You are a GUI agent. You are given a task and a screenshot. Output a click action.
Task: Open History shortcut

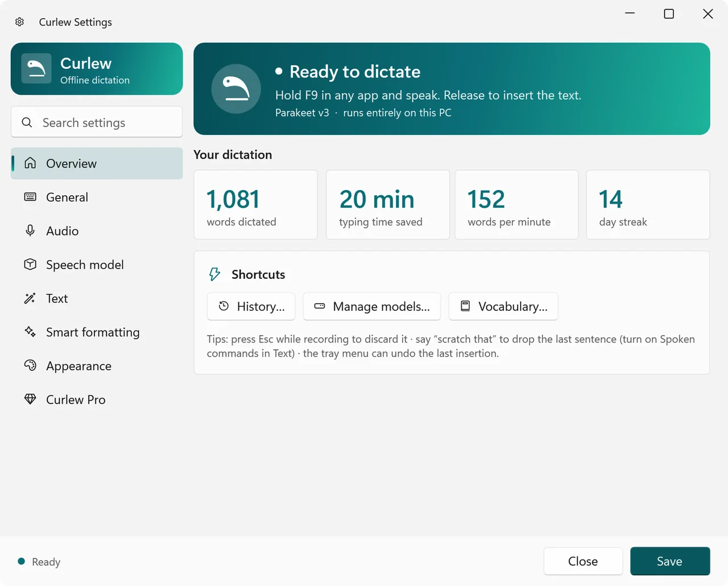[x=251, y=306]
